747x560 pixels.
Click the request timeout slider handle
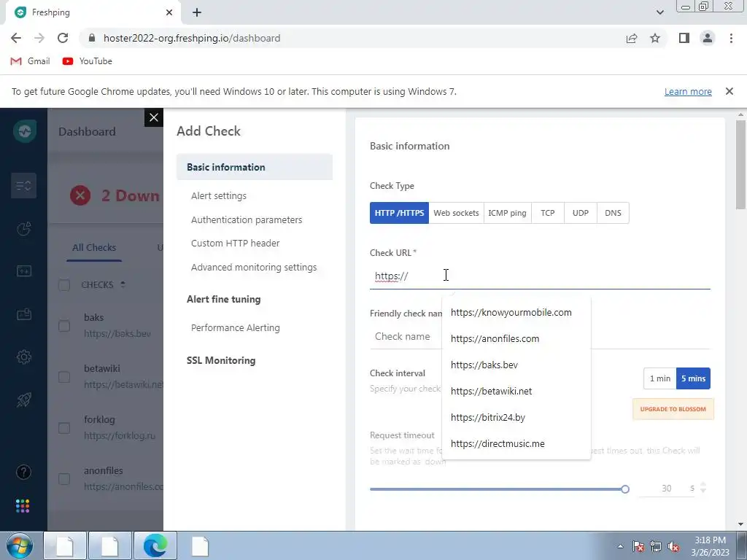click(625, 489)
